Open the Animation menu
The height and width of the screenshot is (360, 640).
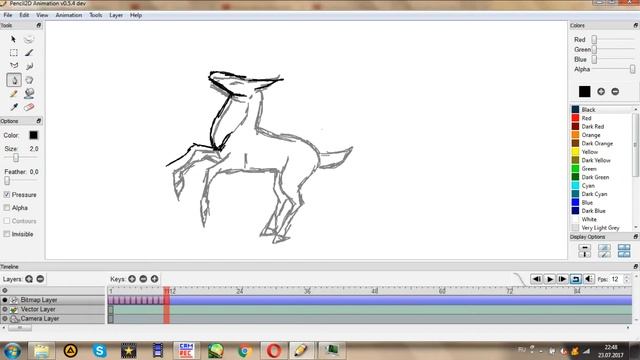[x=69, y=15]
